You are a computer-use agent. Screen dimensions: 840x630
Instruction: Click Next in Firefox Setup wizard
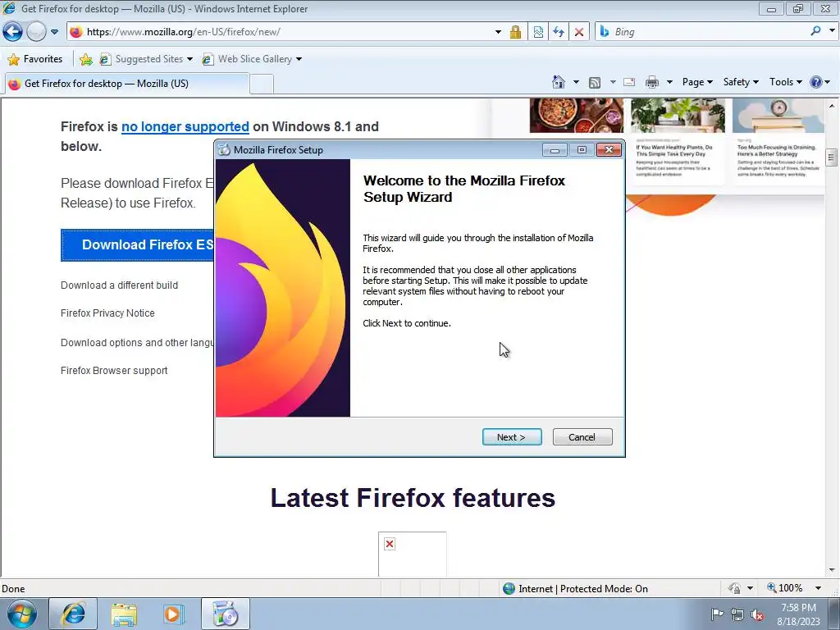(x=512, y=437)
